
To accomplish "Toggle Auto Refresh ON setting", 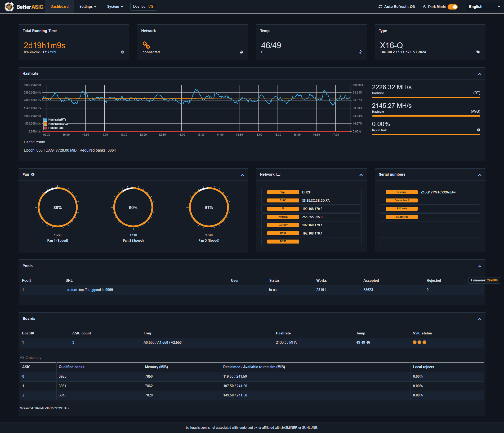I will point(397,7).
